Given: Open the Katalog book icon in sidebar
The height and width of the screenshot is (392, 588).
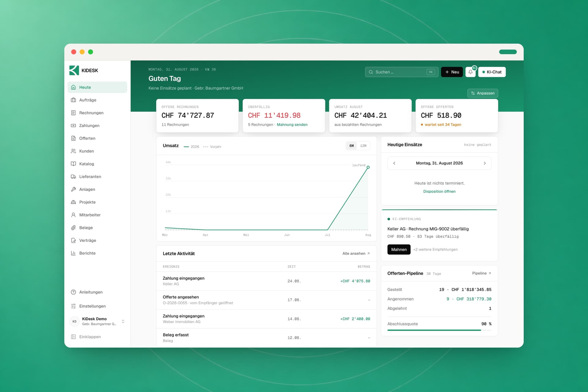Looking at the screenshot, I should click(x=73, y=164).
